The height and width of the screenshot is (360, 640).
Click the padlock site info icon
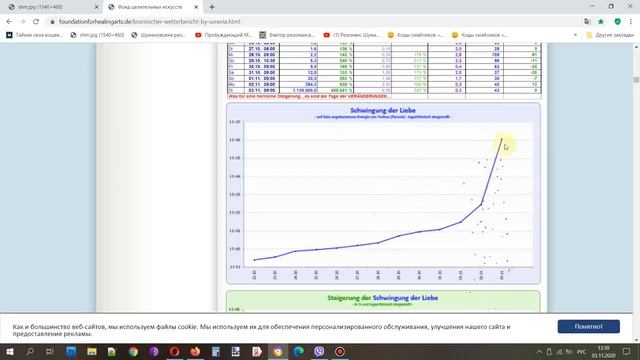click(x=52, y=22)
